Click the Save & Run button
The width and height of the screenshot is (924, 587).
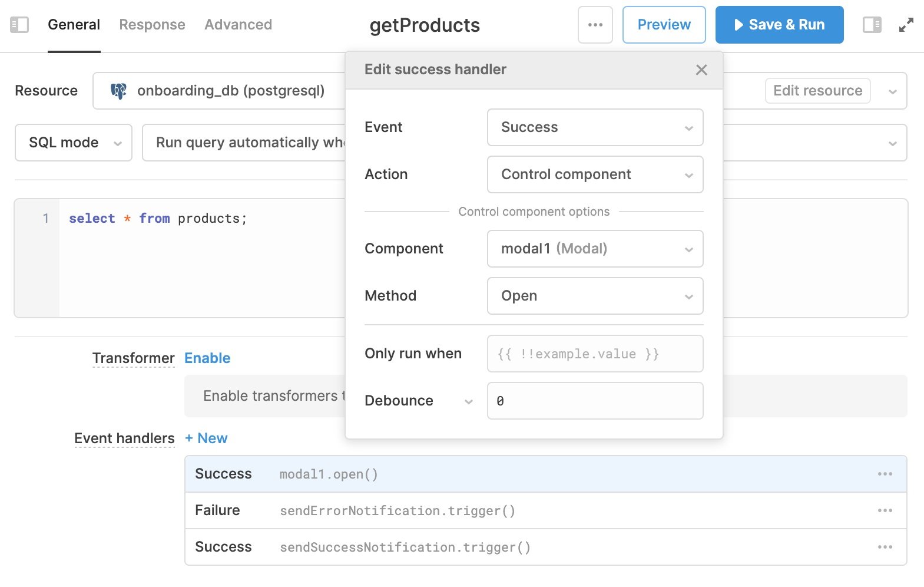tap(779, 25)
